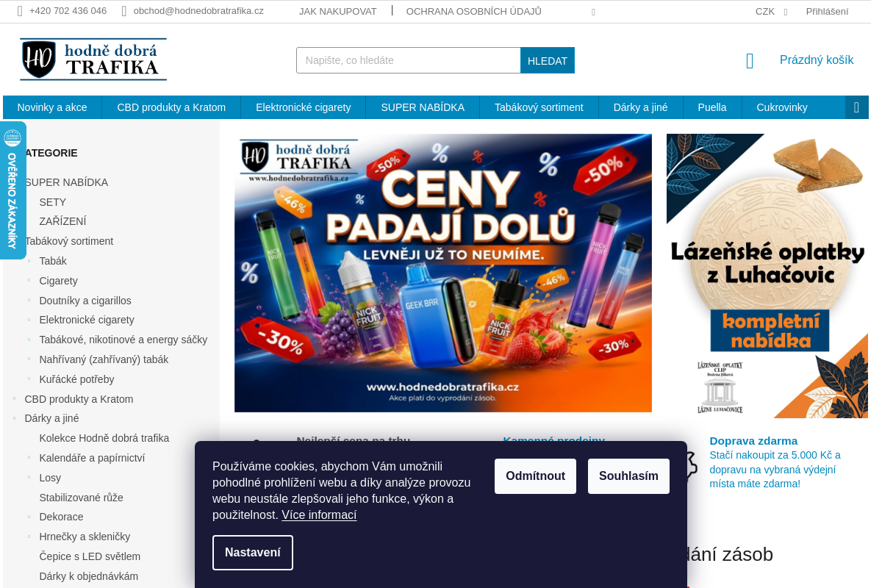Expand the Tabák subcategory
Image resolution: width=882 pixels, height=588 pixels.
(29, 261)
